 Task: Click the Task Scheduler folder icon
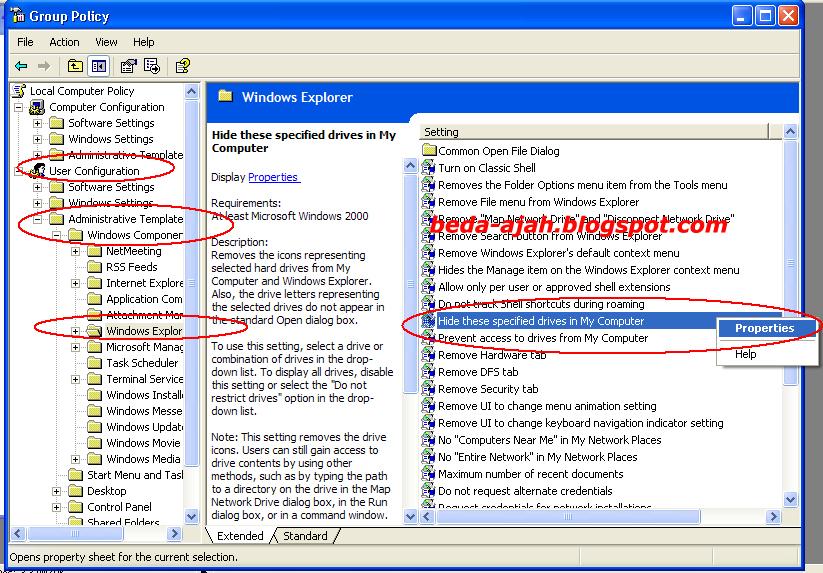coord(94,363)
